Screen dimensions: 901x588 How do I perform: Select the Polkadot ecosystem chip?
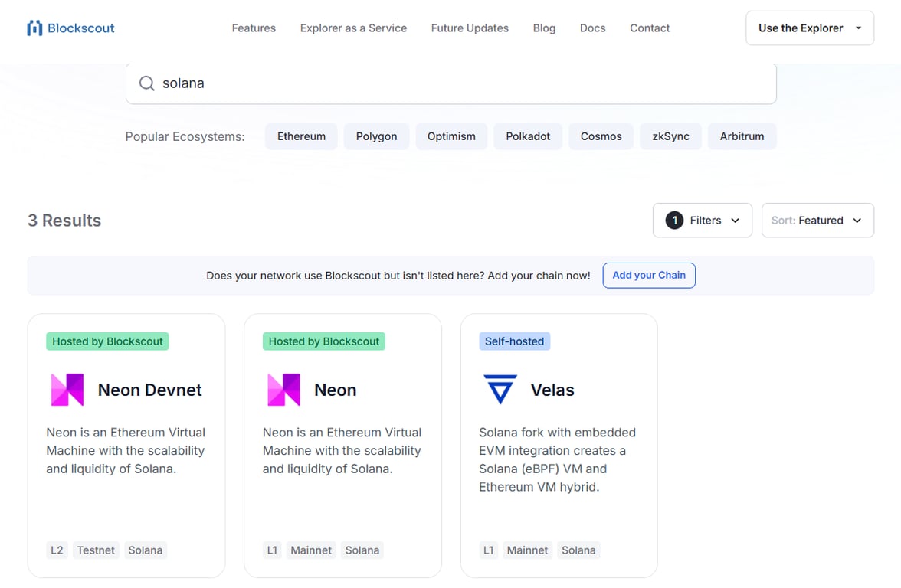tap(527, 136)
